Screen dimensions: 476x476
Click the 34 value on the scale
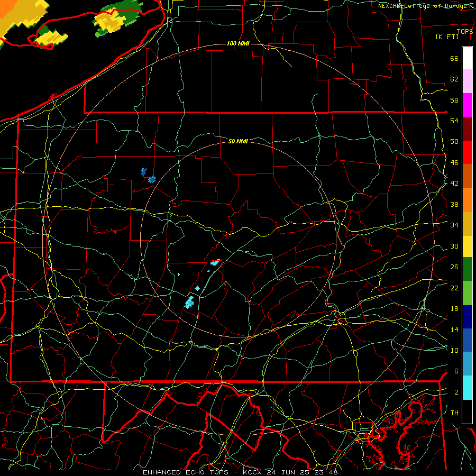click(x=454, y=225)
